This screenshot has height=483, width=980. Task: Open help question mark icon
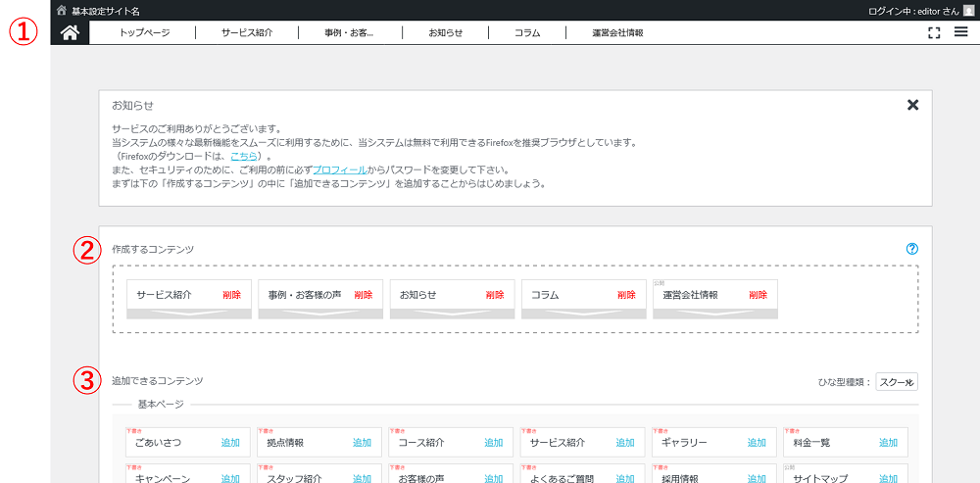(912, 249)
